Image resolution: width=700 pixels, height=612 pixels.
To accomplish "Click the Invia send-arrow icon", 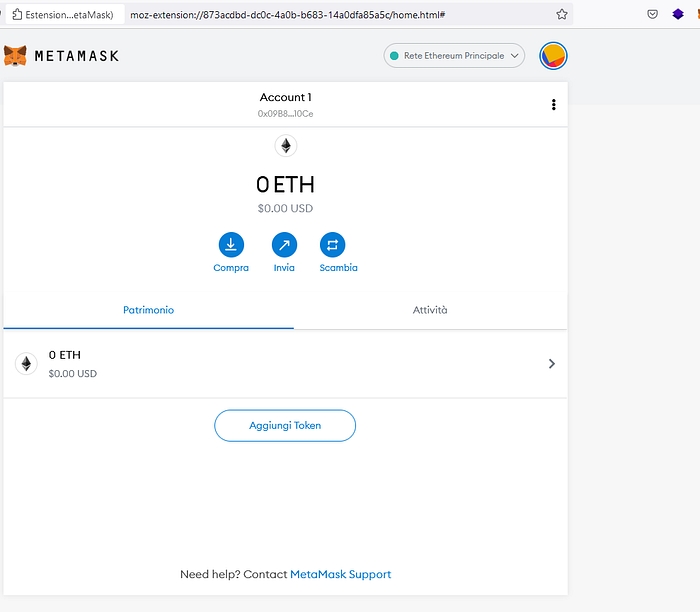I will 284,244.
